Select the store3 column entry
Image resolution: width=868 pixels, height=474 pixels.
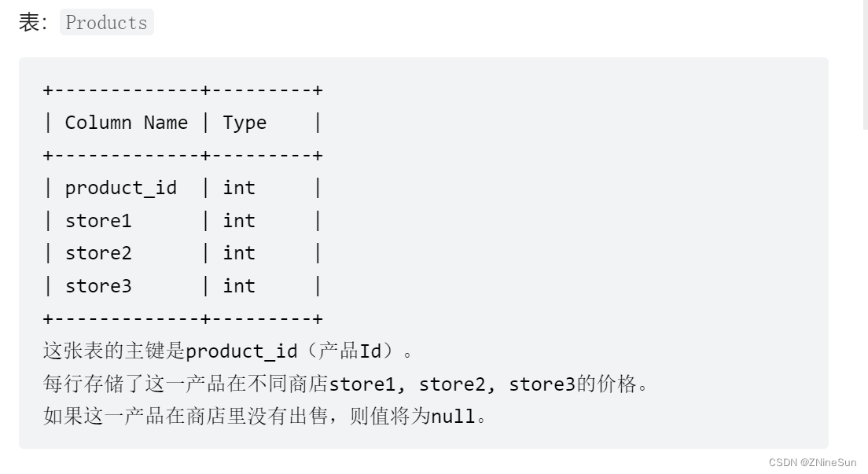tap(98, 286)
